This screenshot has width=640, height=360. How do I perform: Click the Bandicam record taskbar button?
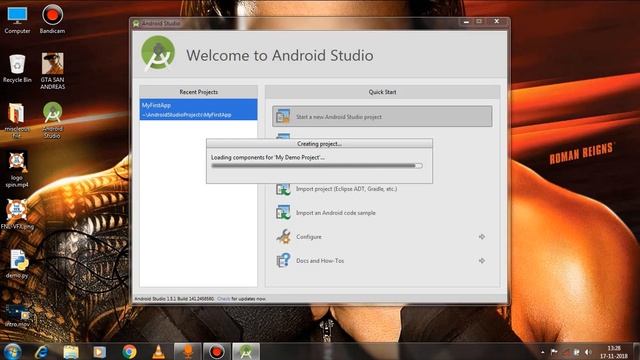(217, 352)
